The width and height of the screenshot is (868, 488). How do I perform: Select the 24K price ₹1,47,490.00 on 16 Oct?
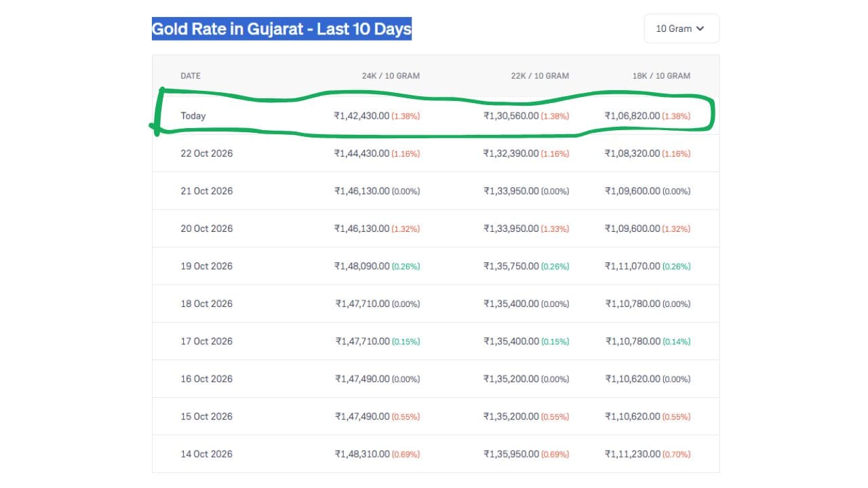tap(362, 379)
